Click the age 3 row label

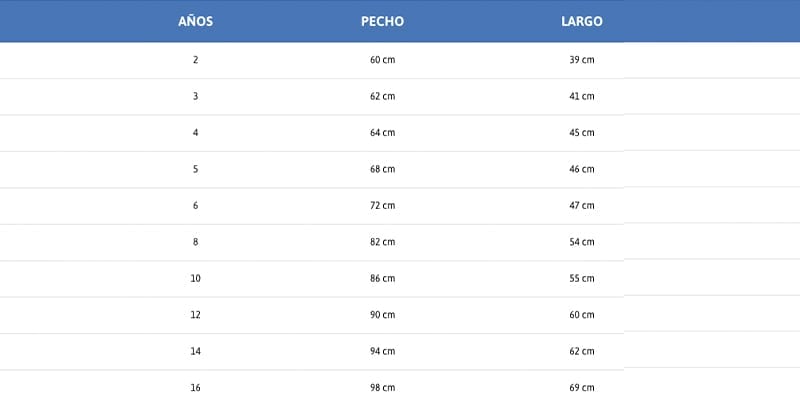click(x=195, y=96)
